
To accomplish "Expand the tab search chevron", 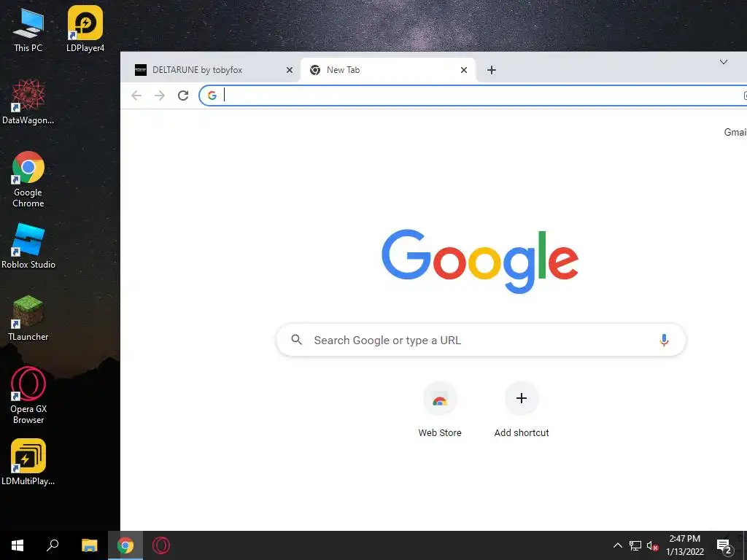I will pos(723,62).
